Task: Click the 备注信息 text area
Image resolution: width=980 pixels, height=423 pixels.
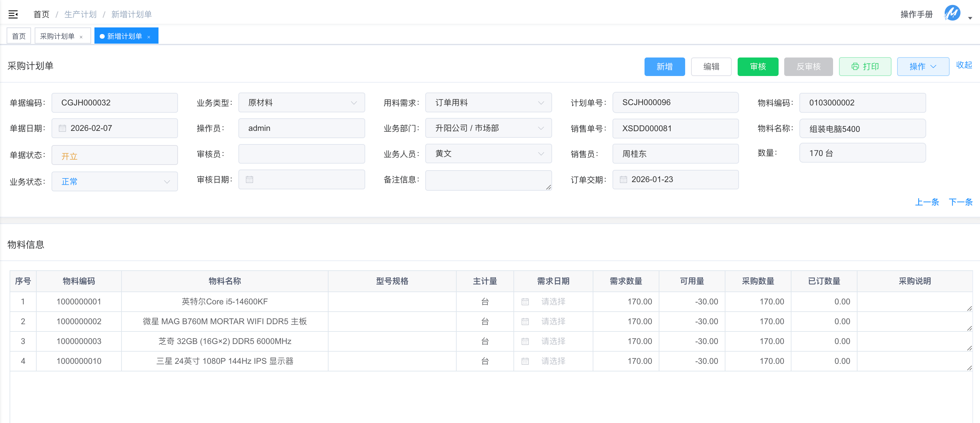Action: pos(488,180)
